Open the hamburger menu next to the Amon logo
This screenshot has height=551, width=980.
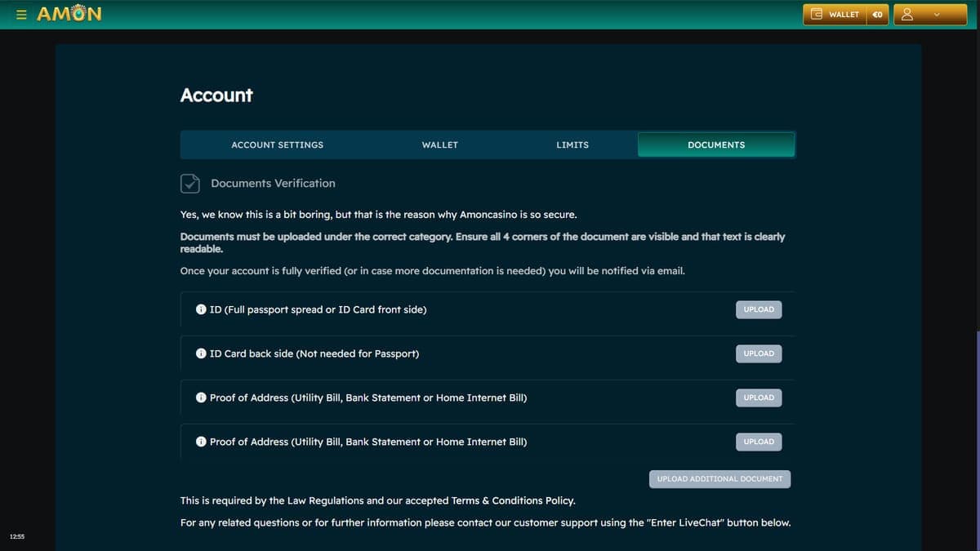click(x=21, y=14)
